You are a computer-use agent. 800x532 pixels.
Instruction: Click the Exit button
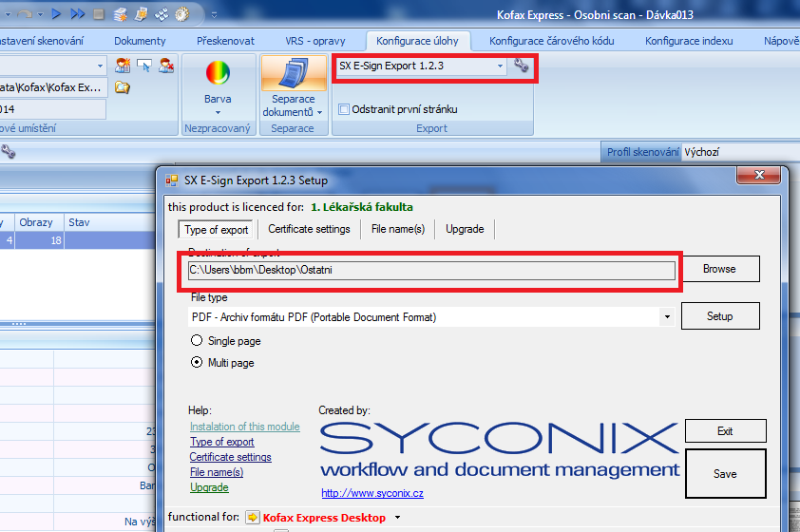[x=725, y=431]
